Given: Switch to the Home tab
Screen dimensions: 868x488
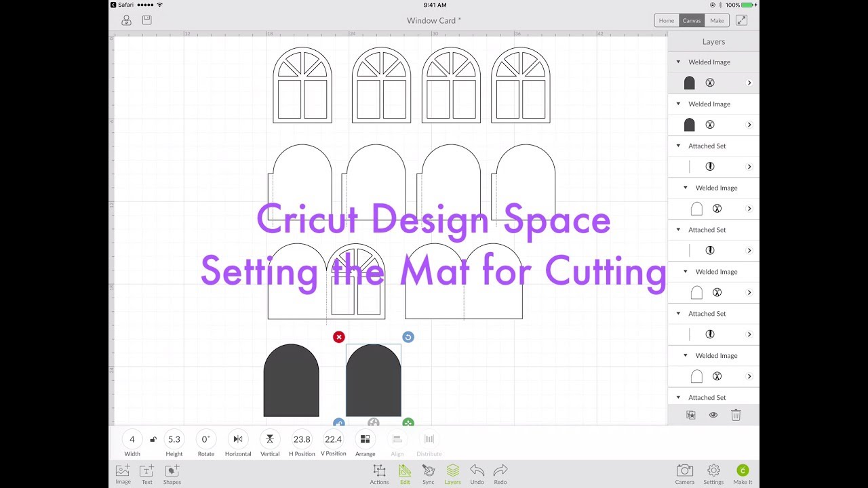Looking at the screenshot, I should [667, 20].
